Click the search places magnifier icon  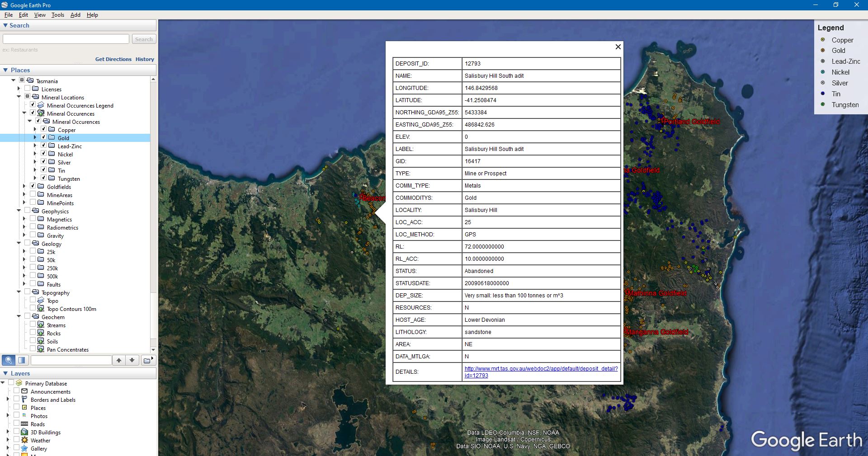pyautogui.click(x=8, y=360)
